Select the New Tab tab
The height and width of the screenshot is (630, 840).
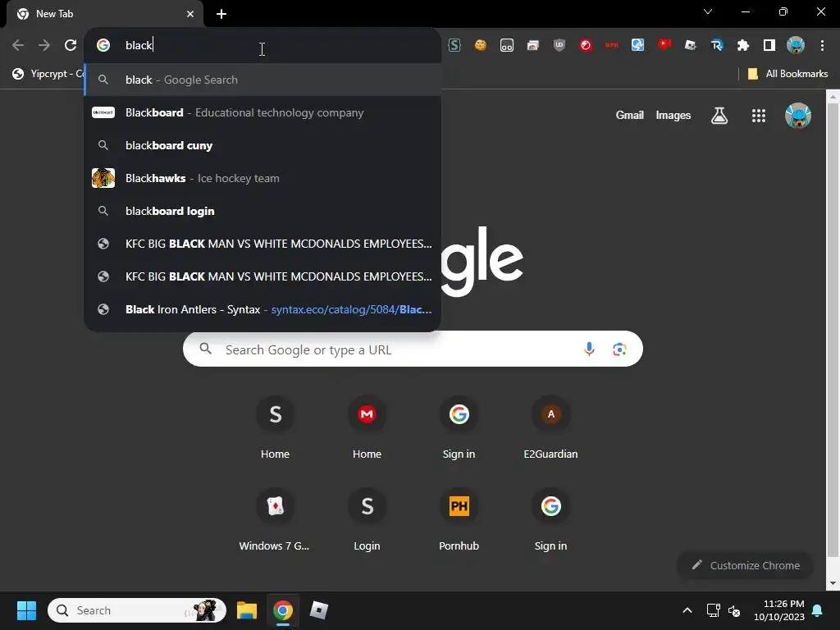point(105,14)
